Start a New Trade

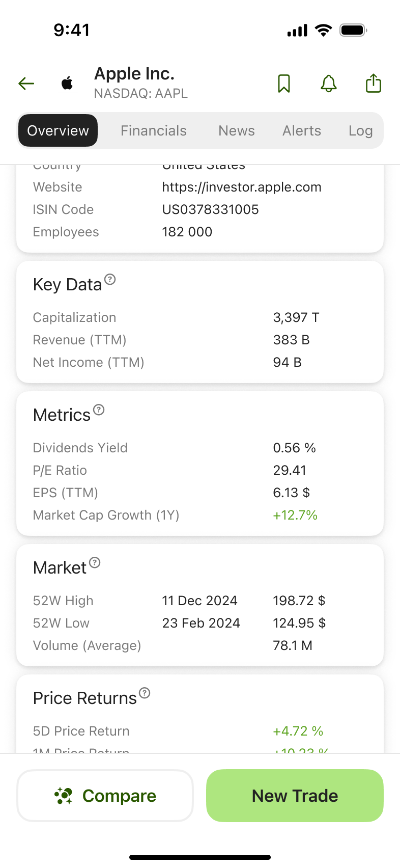click(x=295, y=796)
